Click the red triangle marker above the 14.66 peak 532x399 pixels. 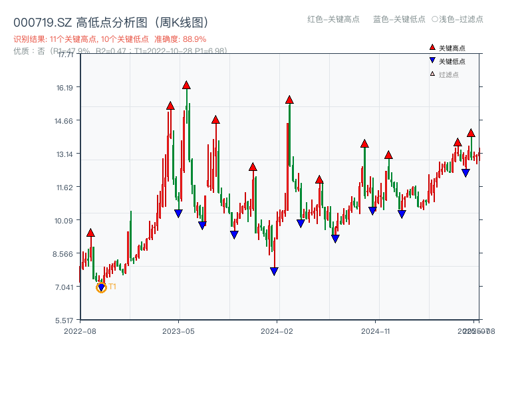[x=215, y=120]
